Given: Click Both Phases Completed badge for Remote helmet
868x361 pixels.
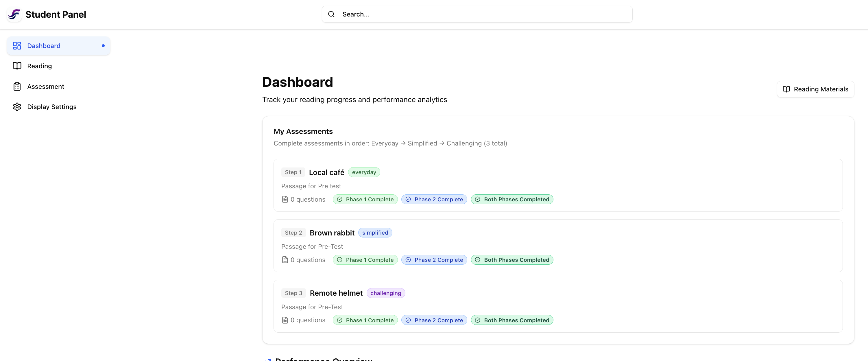Looking at the screenshot, I should (x=512, y=320).
